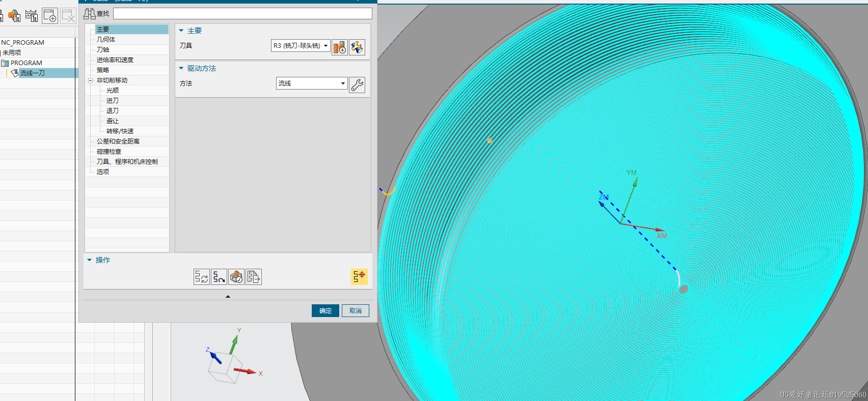
Task: Collapse the 非切削移动 tree node
Action: pyautogui.click(x=90, y=80)
